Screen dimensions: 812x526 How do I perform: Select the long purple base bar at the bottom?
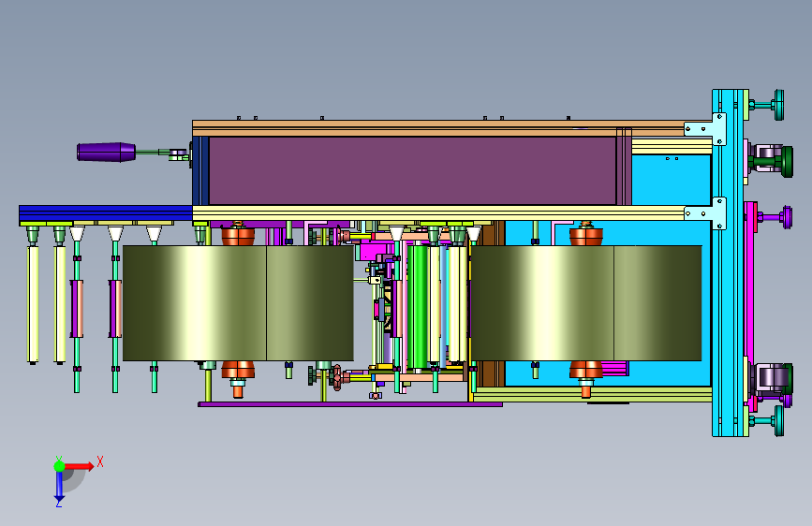point(350,404)
